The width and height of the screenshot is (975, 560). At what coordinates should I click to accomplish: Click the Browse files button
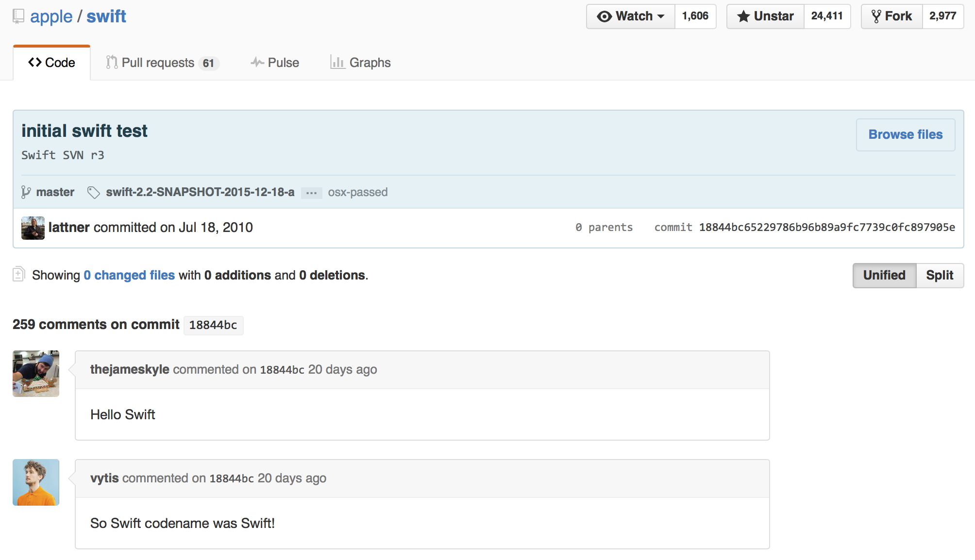pyautogui.click(x=906, y=134)
